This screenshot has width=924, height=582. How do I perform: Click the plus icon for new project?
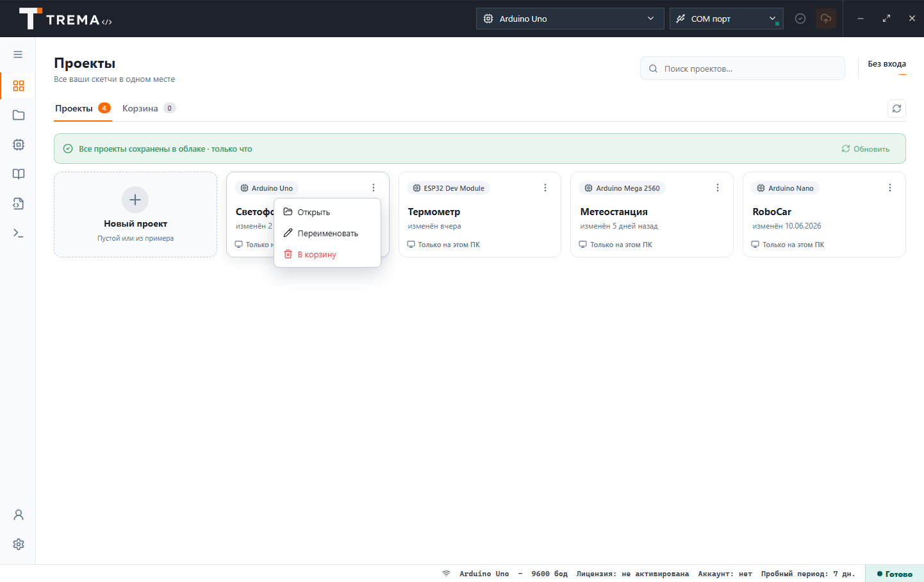click(135, 200)
